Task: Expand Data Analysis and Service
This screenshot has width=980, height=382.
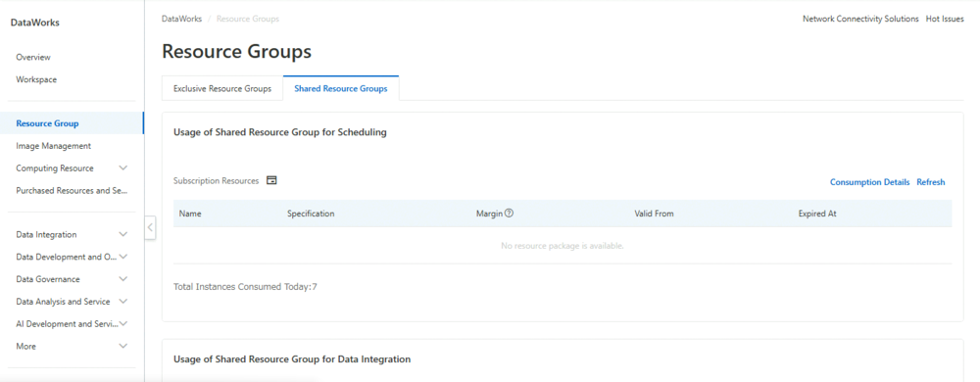Action: (123, 302)
